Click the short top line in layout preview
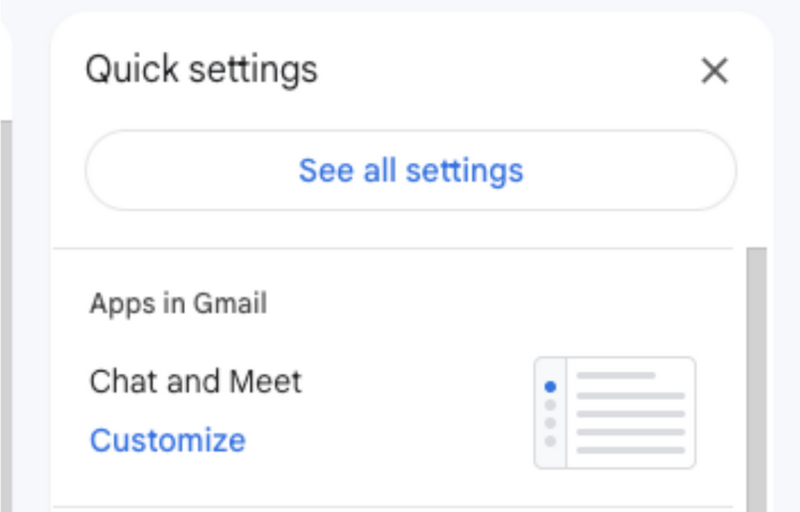Viewport: 800px width, 512px height. click(x=616, y=375)
